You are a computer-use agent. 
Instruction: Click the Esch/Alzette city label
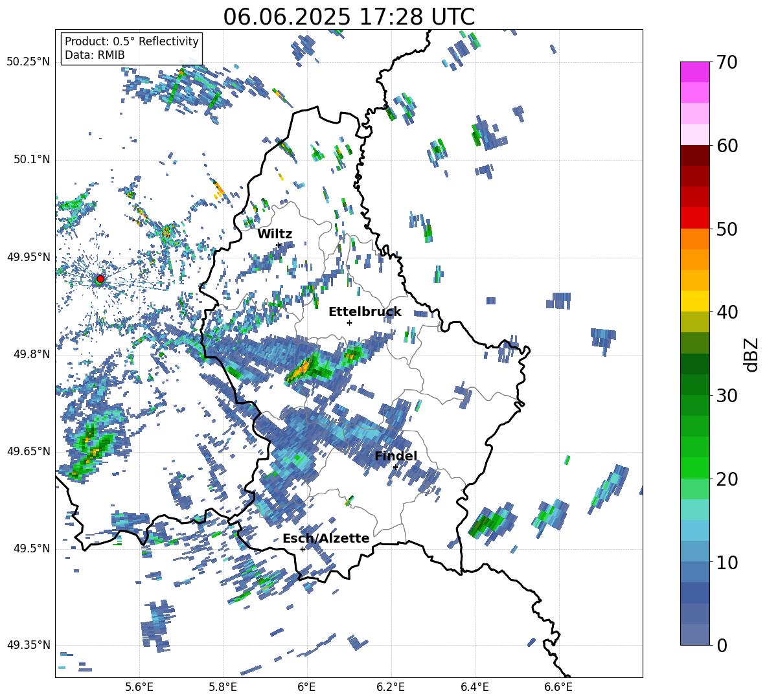click(326, 538)
